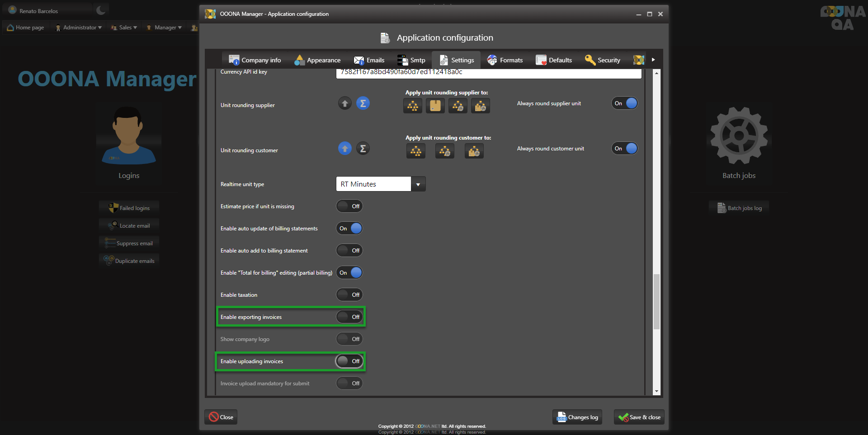Turn on Enable taxation switch
The image size is (868, 435).
point(349,295)
